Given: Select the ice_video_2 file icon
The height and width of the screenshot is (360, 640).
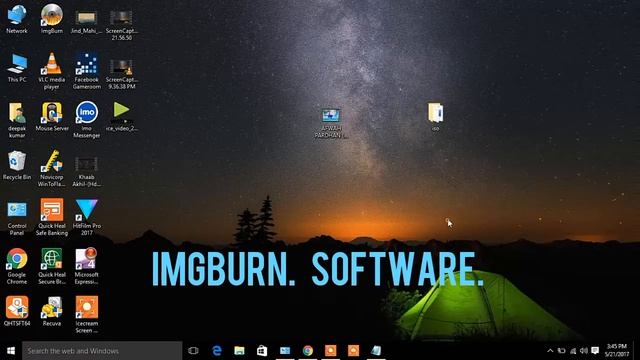Looking at the screenshot, I should 122,116.
